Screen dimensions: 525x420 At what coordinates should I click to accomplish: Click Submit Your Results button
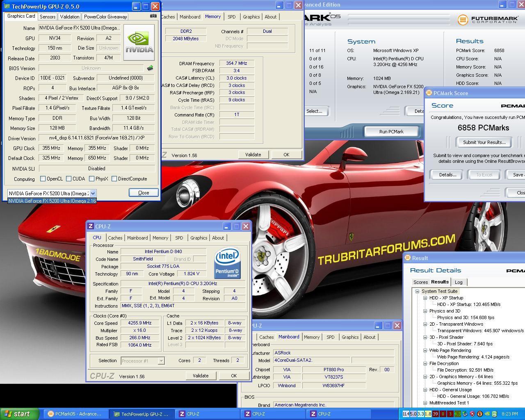(x=484, y=142)
